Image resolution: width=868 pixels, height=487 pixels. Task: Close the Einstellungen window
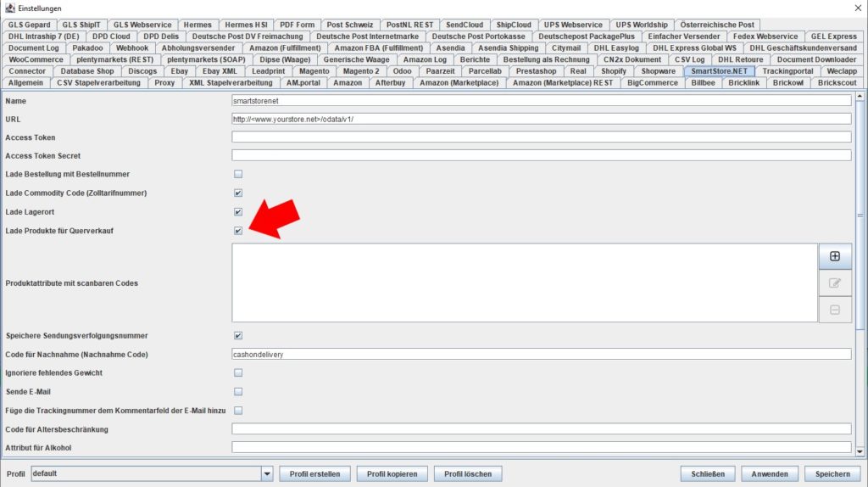tap(858, 8)
